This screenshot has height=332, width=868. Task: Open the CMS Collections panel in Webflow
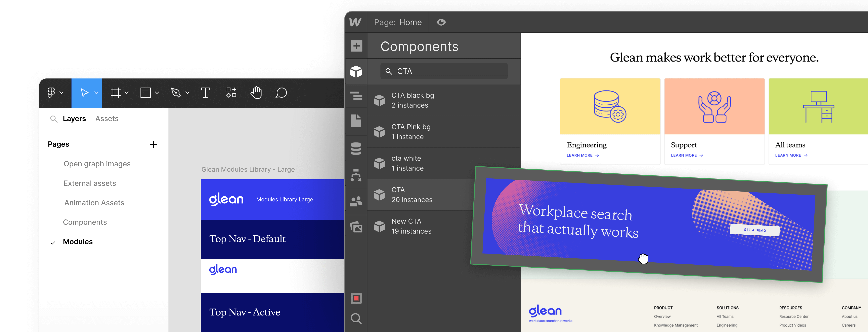[356, 148]
